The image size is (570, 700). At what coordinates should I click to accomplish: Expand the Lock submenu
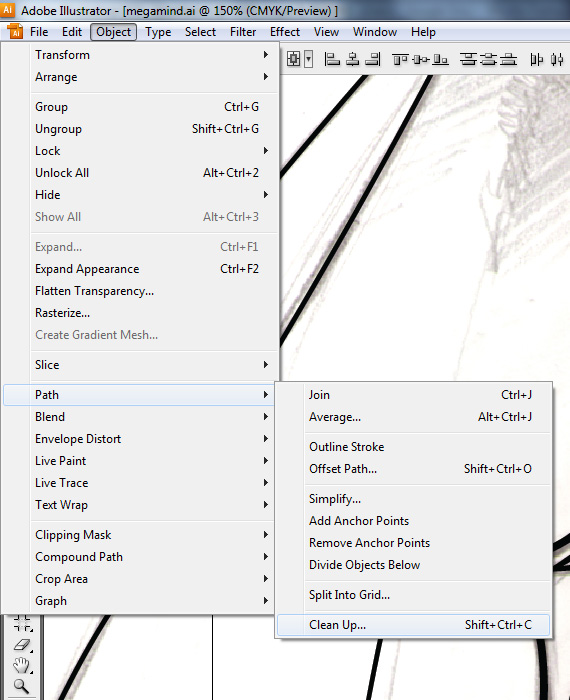153,150
